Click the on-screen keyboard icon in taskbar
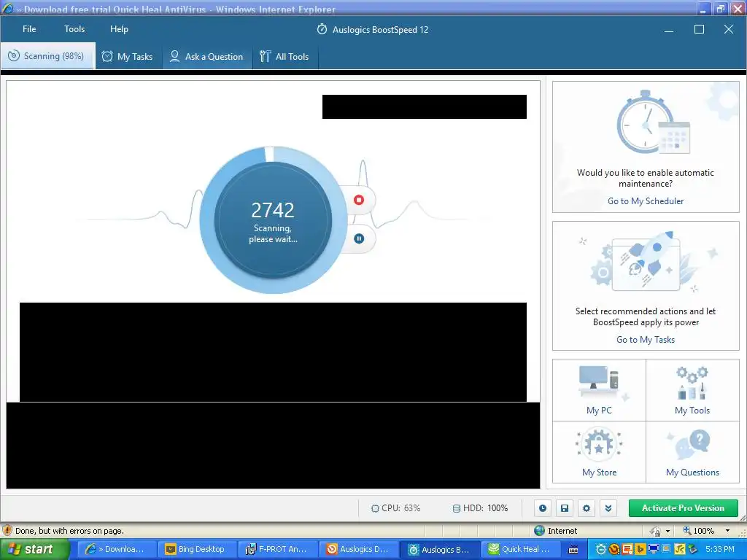The image size is (747, 560). click(x=573, y=550)
